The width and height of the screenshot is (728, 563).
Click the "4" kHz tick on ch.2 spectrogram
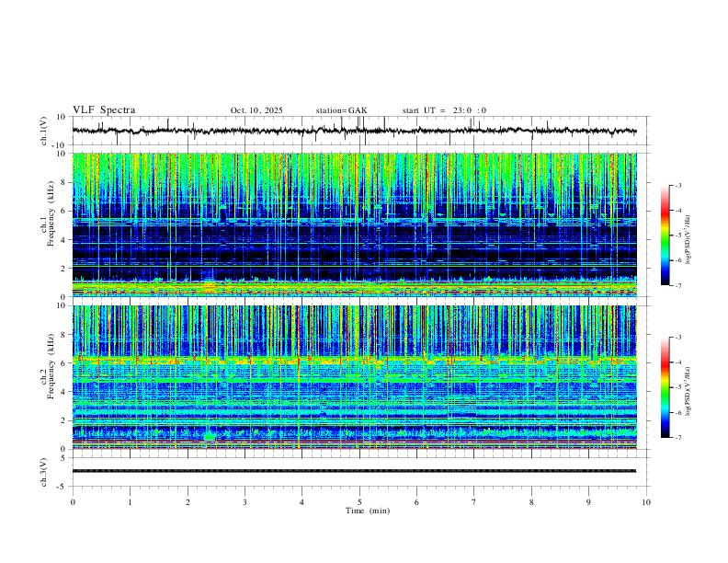tap(63, 392)
